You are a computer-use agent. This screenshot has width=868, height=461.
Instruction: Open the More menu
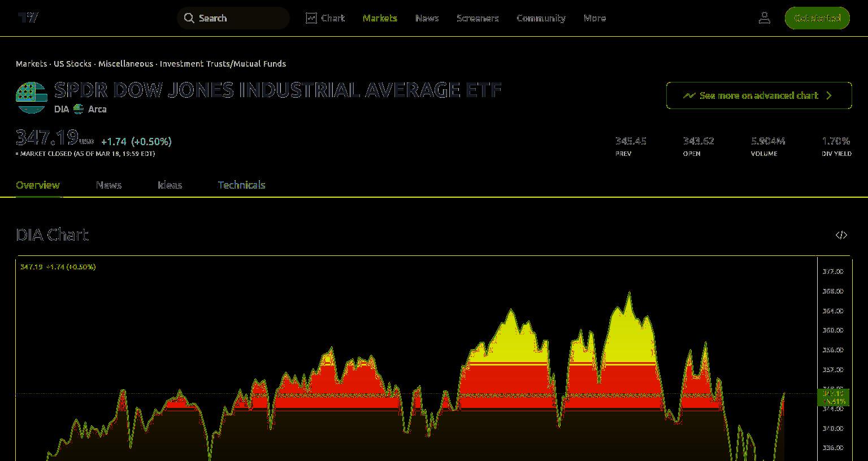coord(594,18)
